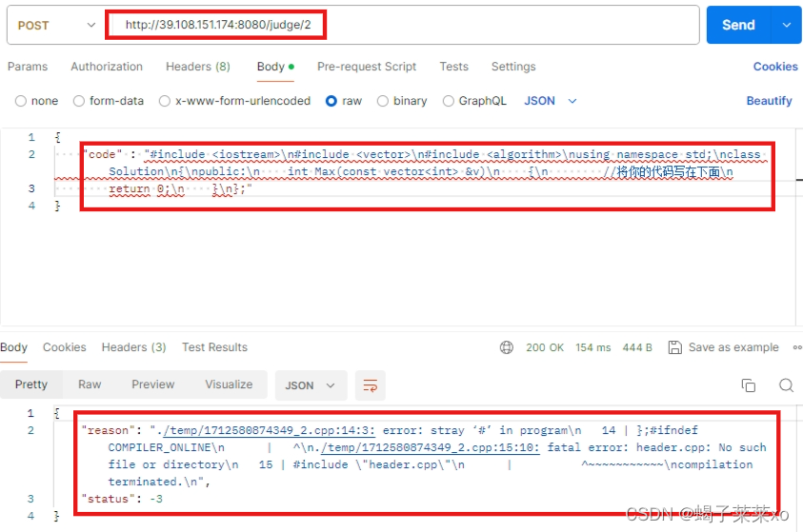Open the request Headers (8) tab
This screenshot has width=803, height=532.
[x=198, y=67]
